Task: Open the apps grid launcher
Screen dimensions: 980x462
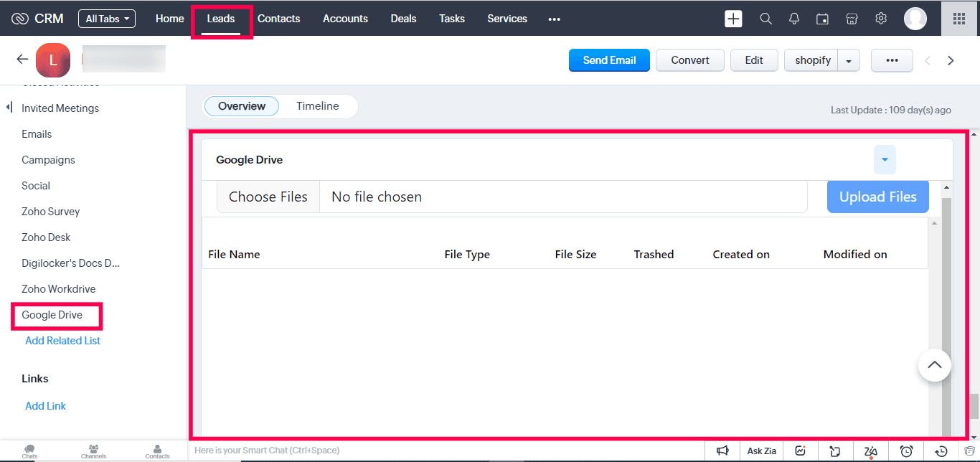Action: pyautogui.click(x=959, y=19)
